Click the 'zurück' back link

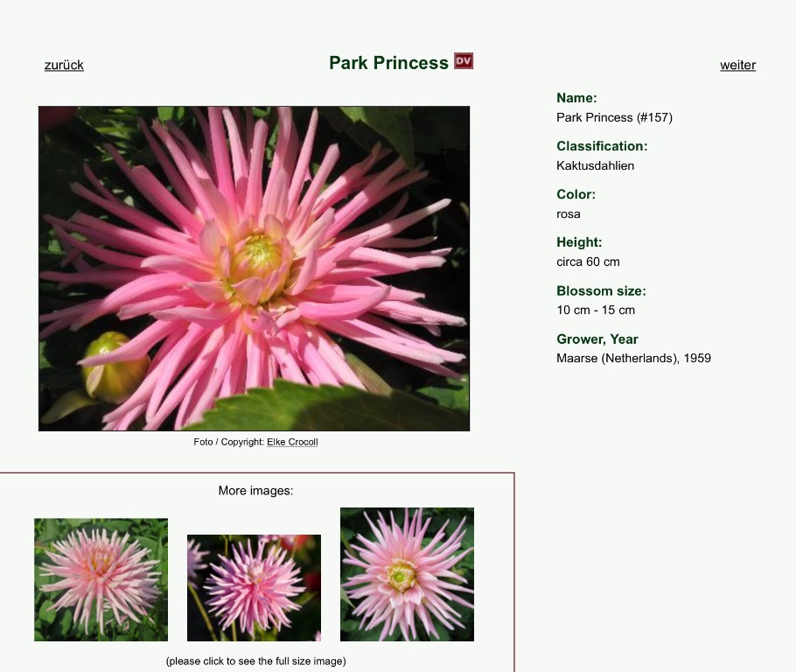[x=64, y=65]
